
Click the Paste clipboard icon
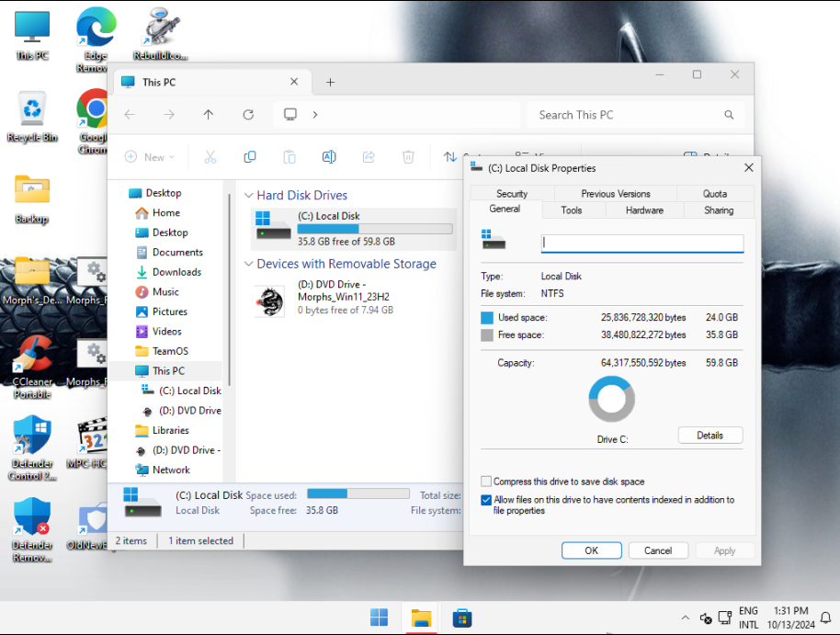289,157
